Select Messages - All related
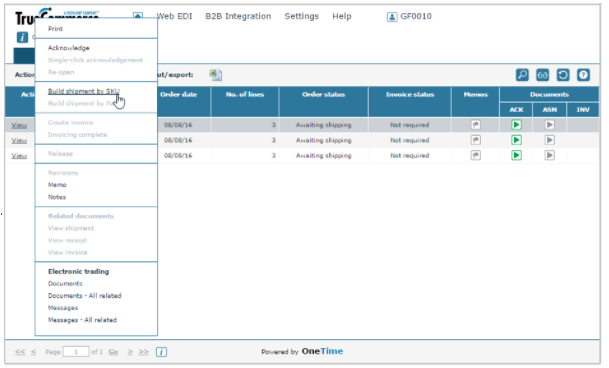This screenshot has height=368, width=609. (82, 320)
